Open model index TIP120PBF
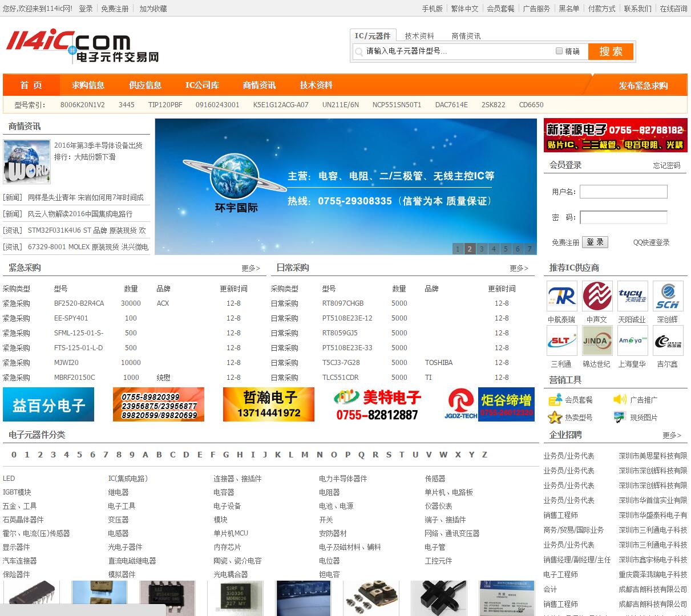The width and height of the screenshot is (691, 616). pyautogui.click(x=165, y=105)
